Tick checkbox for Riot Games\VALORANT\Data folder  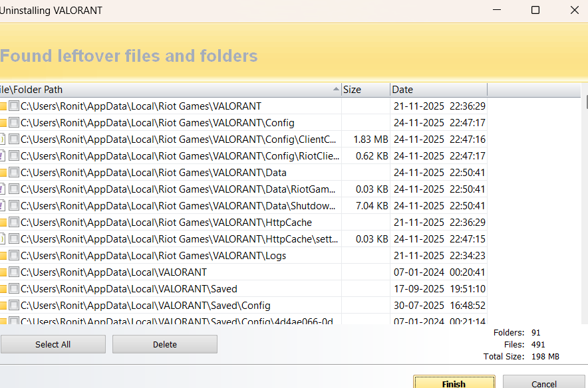[x=14, y=172]
